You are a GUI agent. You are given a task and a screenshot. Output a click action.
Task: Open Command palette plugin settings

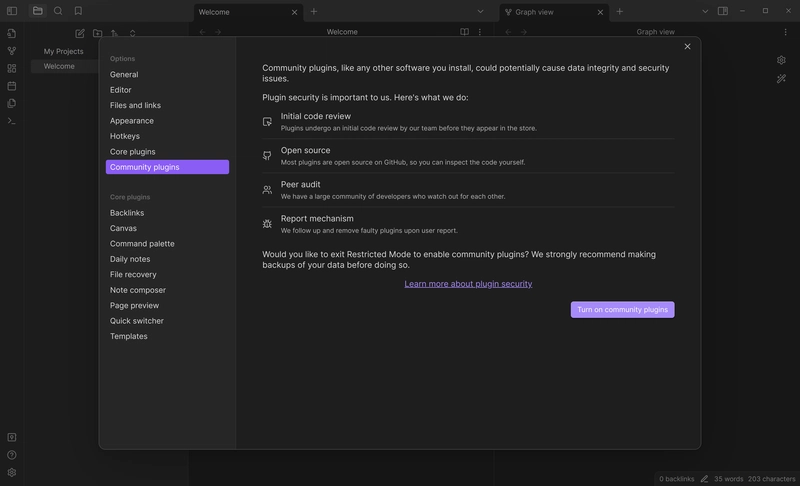[x=167, y=244]
